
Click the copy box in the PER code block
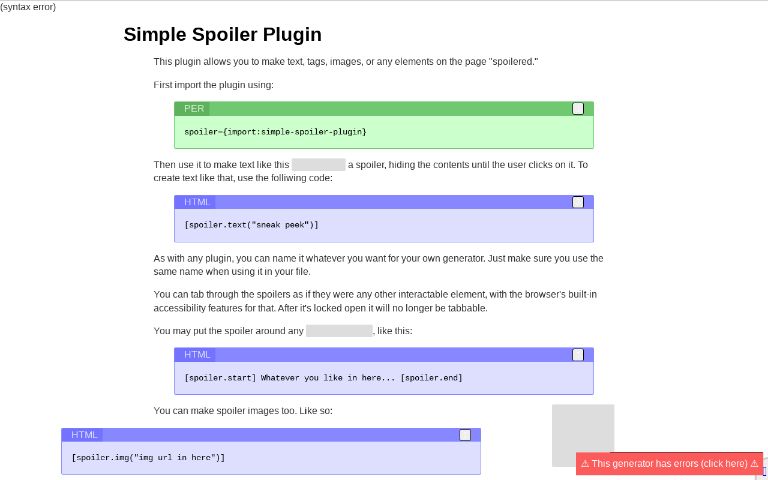[578, 108]
